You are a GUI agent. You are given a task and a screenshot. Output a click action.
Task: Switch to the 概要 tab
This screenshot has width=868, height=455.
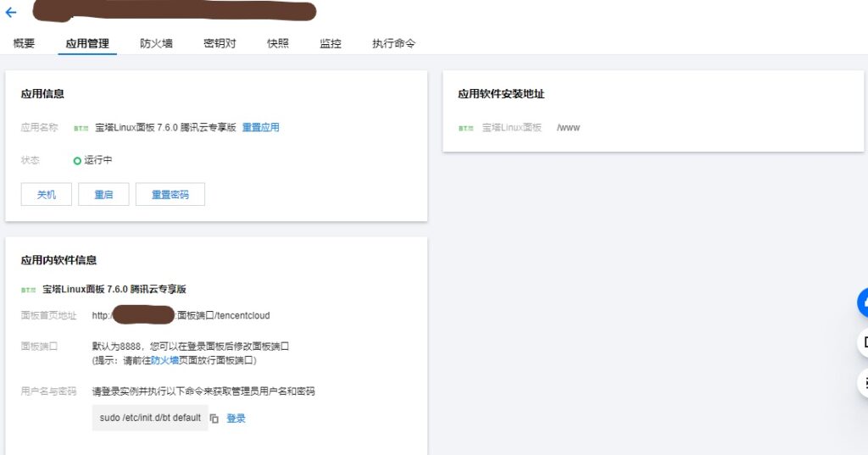[x=24, y=43]
